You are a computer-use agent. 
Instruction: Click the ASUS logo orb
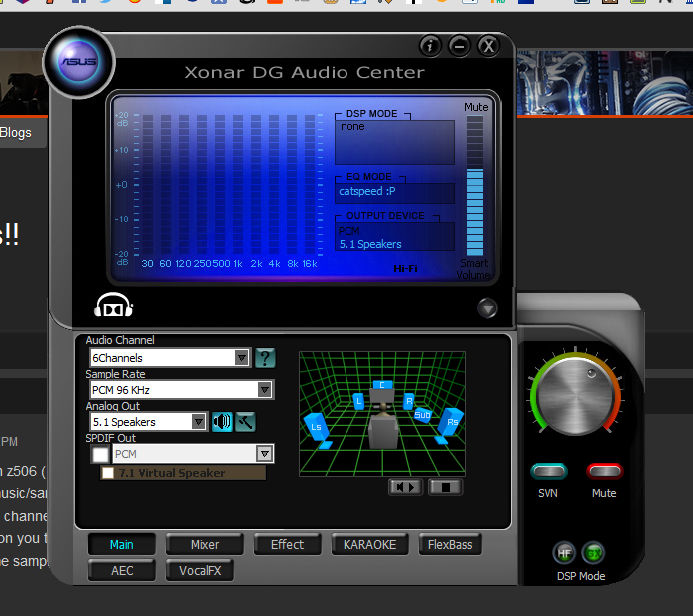[x=79, y=62]
